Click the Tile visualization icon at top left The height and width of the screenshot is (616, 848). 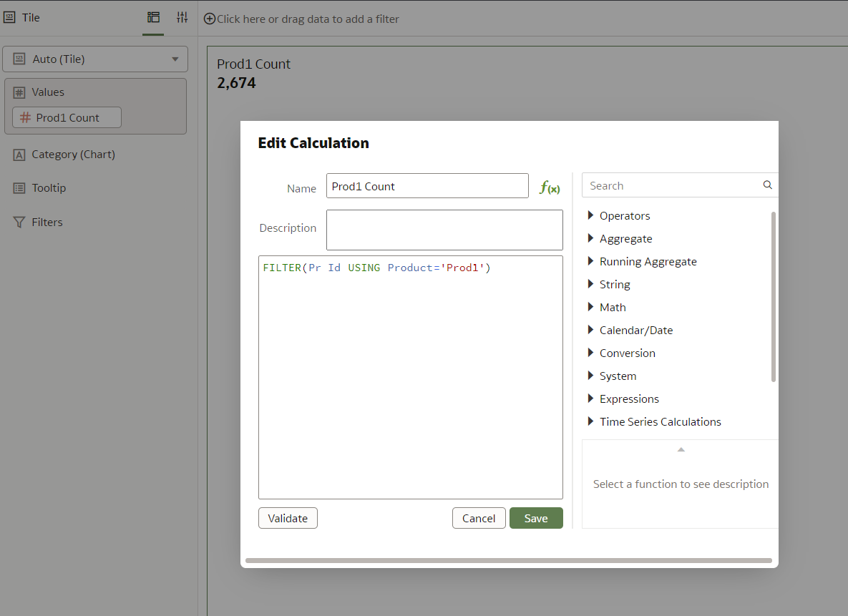[9, 17]
